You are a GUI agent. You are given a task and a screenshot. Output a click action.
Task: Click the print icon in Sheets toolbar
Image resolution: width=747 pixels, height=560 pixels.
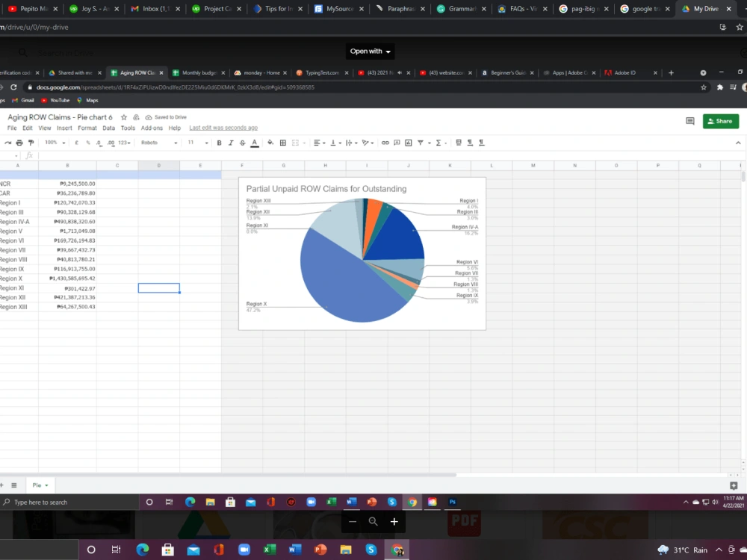(x=19, y=143)
